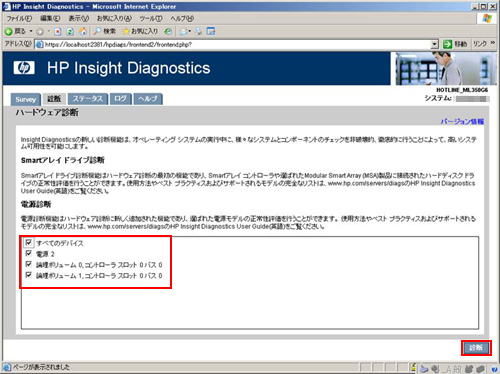Screen dimensions: 500x374
Task: Click the Links (リンク) toolbar label
Action: coord(480,44)
